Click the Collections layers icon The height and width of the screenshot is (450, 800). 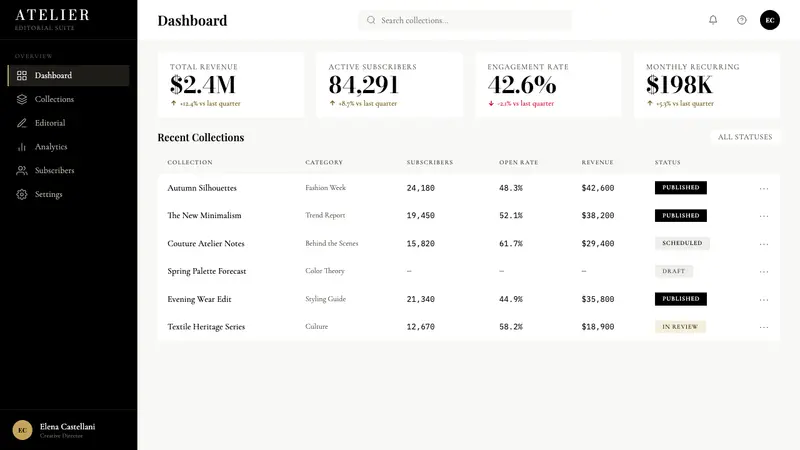click(21, 99)
